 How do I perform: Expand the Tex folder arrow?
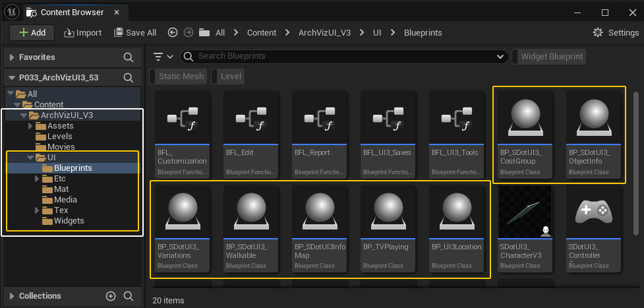pyautogui.click(x=37, y=210)
